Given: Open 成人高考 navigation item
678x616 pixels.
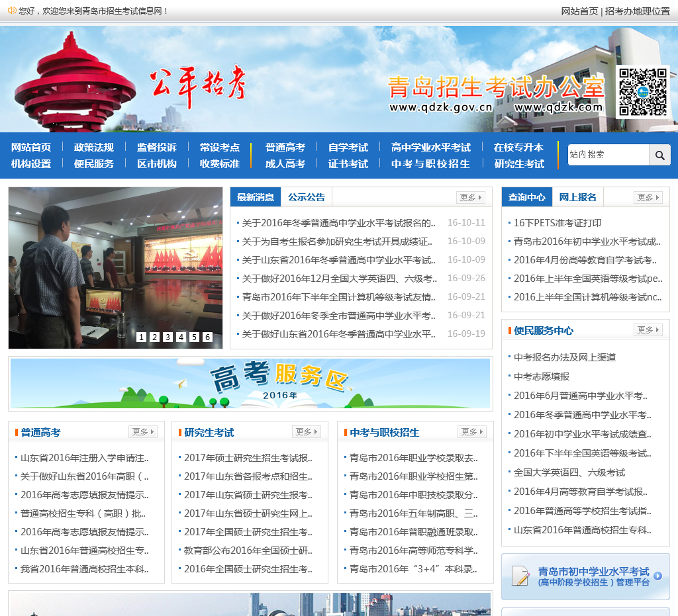Looking at the screenshot, I should click(x=285, y=163).
